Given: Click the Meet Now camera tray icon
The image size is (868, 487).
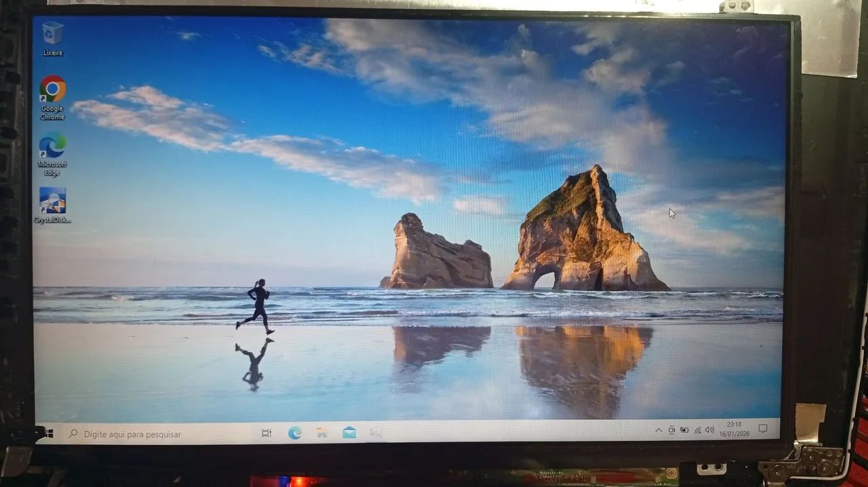Looking at the screenshot, I should point(671,430).
